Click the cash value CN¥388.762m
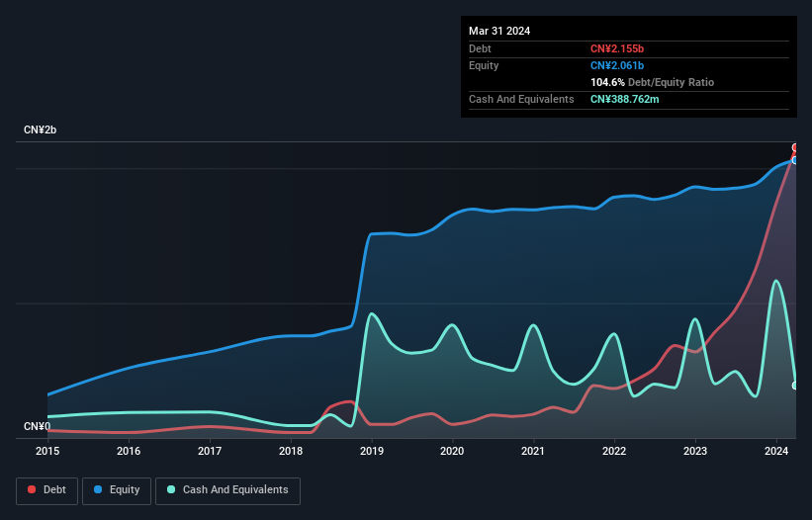Viewport: 812px width, 520px height. coord(624,99)
